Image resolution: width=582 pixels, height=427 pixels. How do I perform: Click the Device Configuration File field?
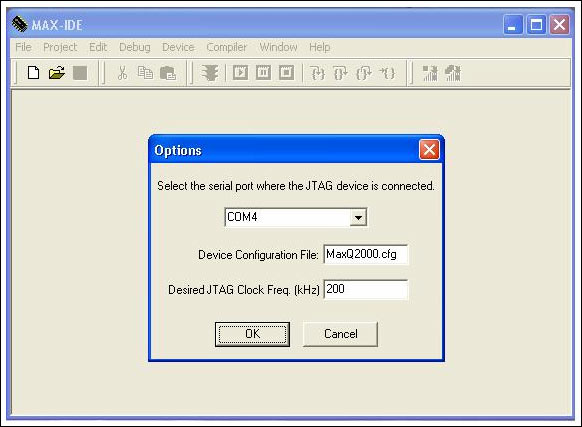click(366, 254)
